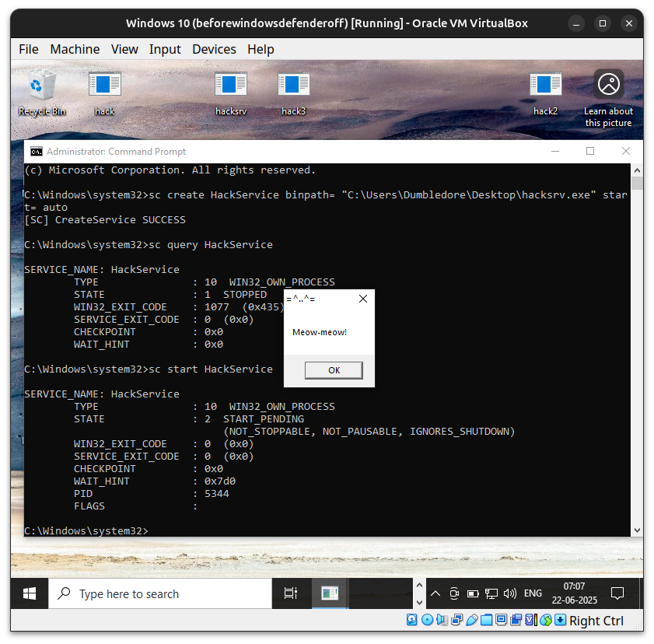Click the START_PENDING state value
Viewport: 654px width, 644px height.
pos(264,418)
